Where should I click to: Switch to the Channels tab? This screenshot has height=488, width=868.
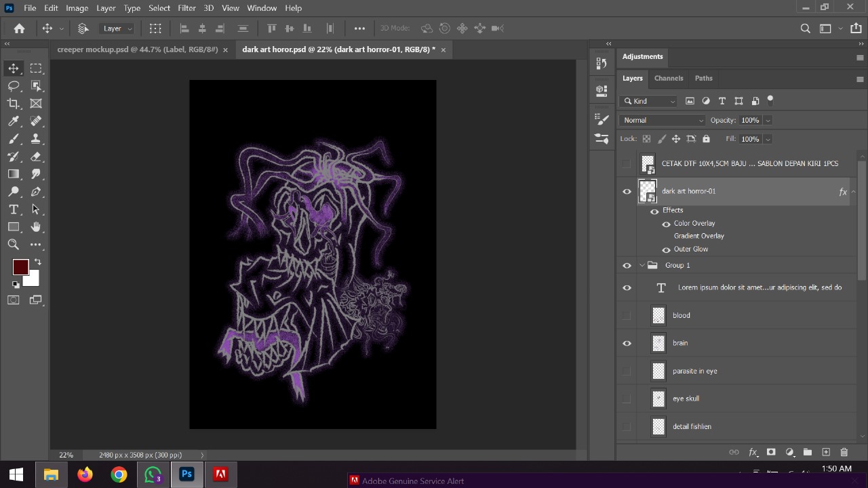[669, 78]
